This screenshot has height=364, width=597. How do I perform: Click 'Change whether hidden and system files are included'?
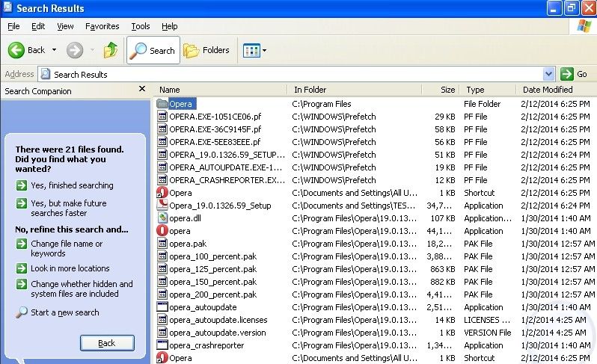82,289
